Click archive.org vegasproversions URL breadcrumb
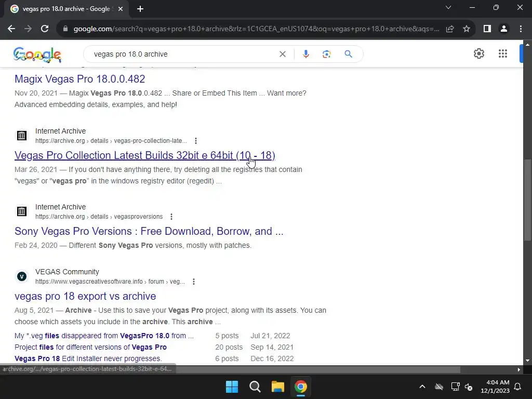The width and height of the screenshot is (532, 399). coord(99,217)
